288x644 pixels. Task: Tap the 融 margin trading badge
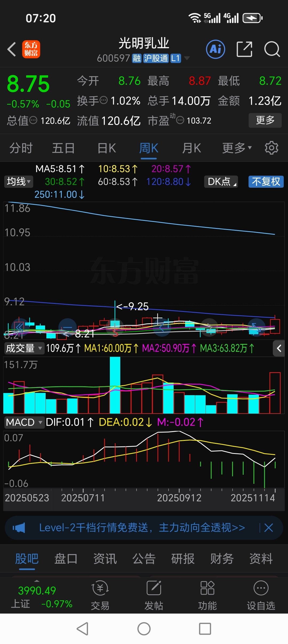[x=137, y=58]
